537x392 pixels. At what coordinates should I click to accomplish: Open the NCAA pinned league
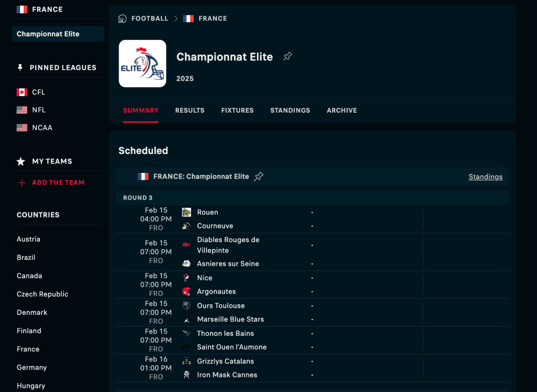click(x=42, y=128)
